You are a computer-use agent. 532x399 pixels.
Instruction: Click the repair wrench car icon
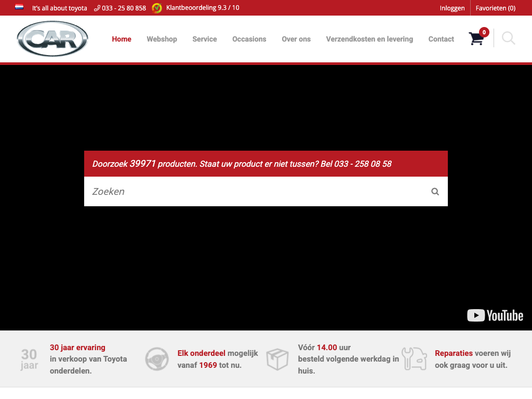point(414,359)
